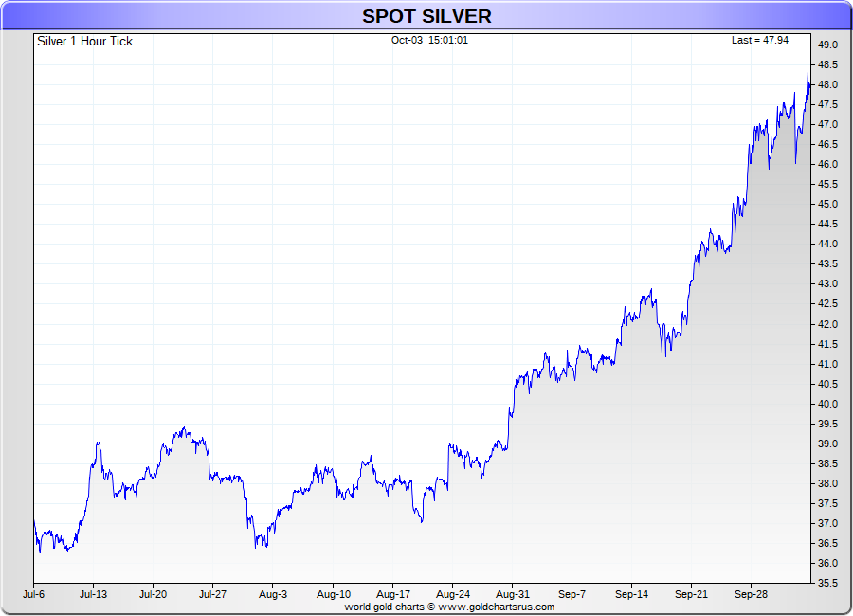Click the Jul-13 date axis label
This screenshot has width=853, height=616.
click(x=93, y=594)
